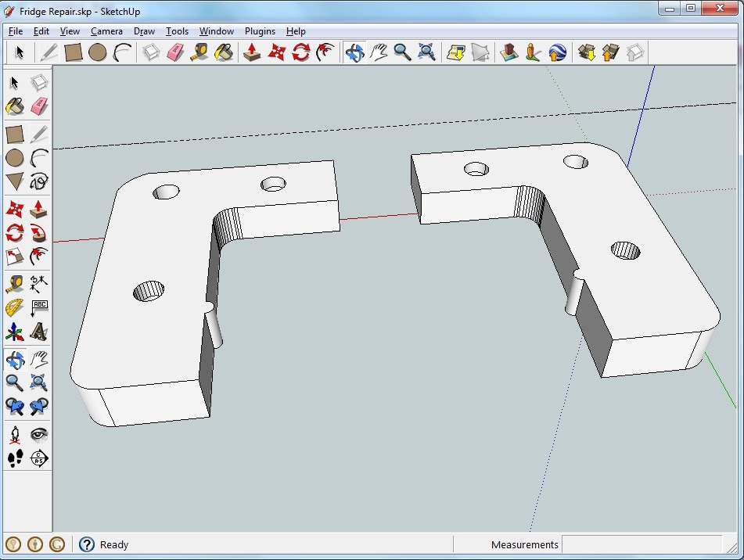Click the Add New Building icon
This screenshot has width=744, height=560.
click(x=509, y=52)
